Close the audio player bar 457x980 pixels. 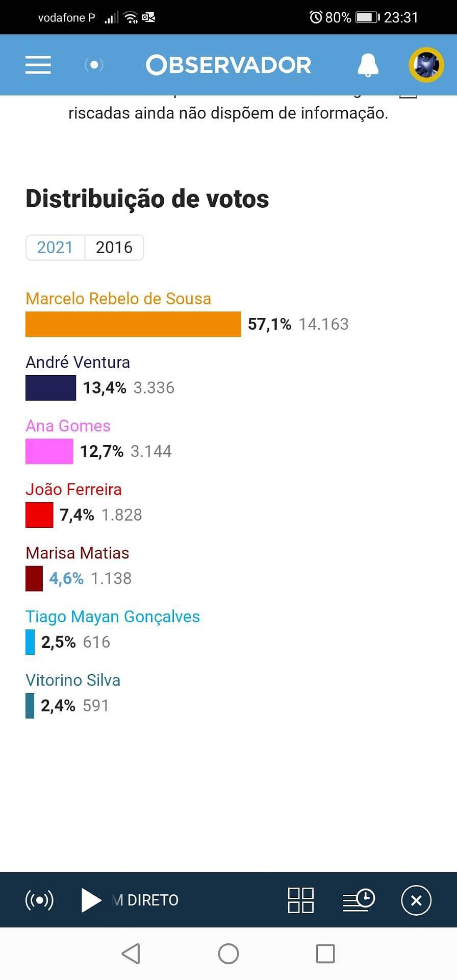[x=416, y=900]
